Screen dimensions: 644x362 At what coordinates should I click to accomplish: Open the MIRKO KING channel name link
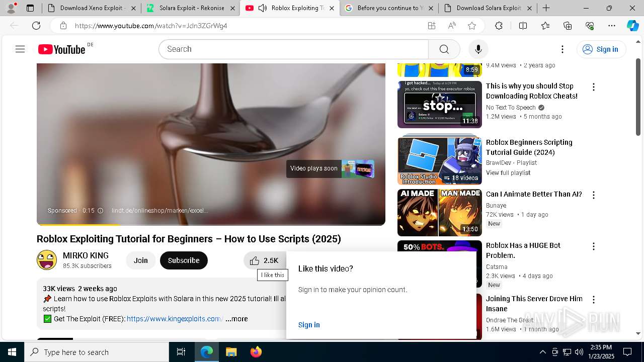[86, 255]
